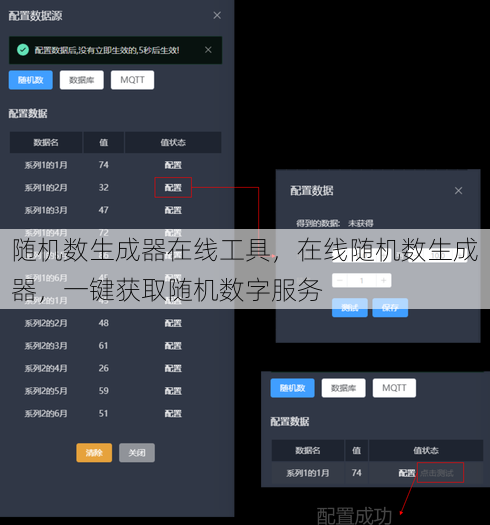The height and width of the screenshot is (525, 490).
Task: Click the value 47 in the 系列1的3月 row
Action: click(x=104, y=210)
